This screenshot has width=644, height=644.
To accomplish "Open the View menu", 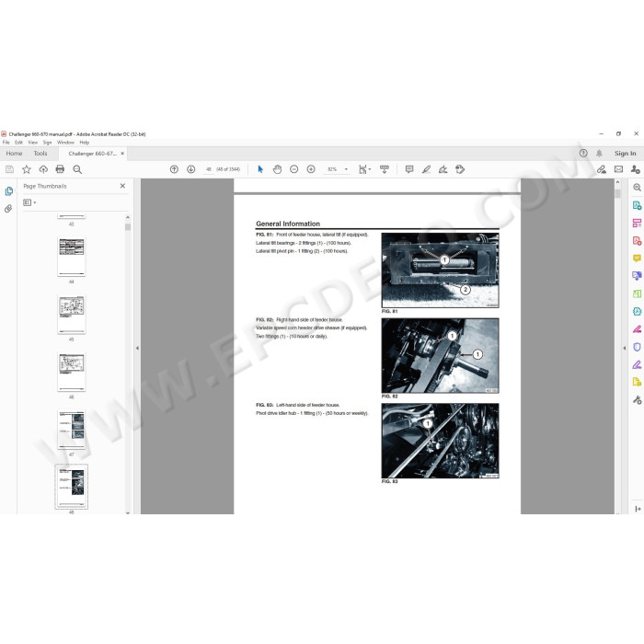I will [32, 143].
